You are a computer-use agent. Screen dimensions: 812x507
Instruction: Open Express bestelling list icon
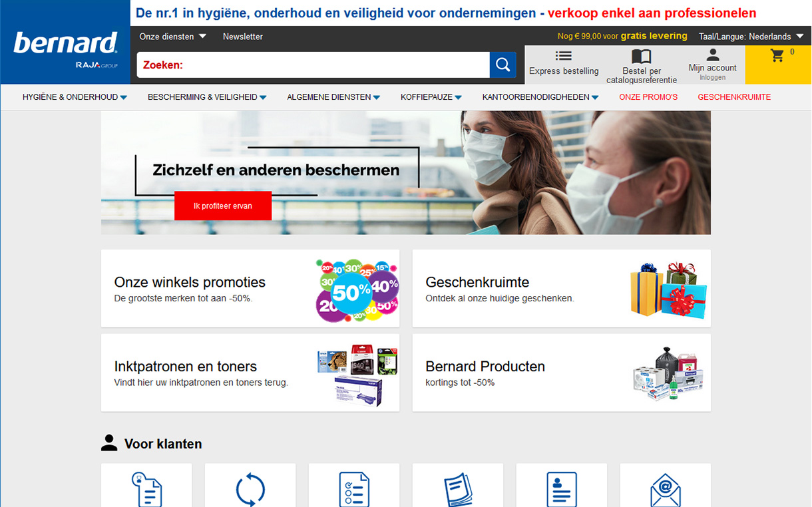(x=564, y=57)
